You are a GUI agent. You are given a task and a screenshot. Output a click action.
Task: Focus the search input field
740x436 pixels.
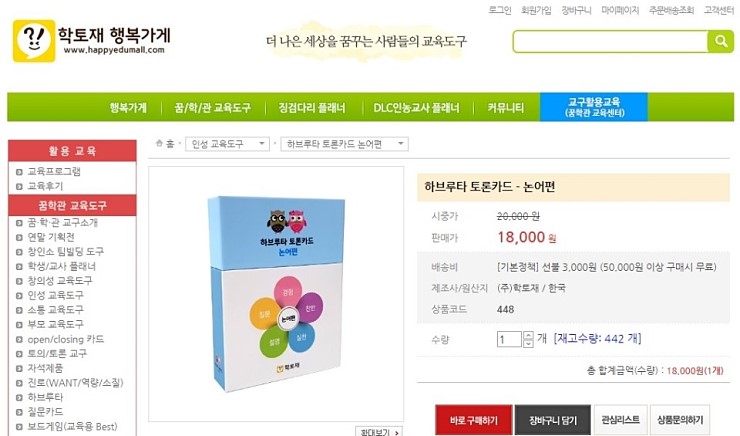610,42
